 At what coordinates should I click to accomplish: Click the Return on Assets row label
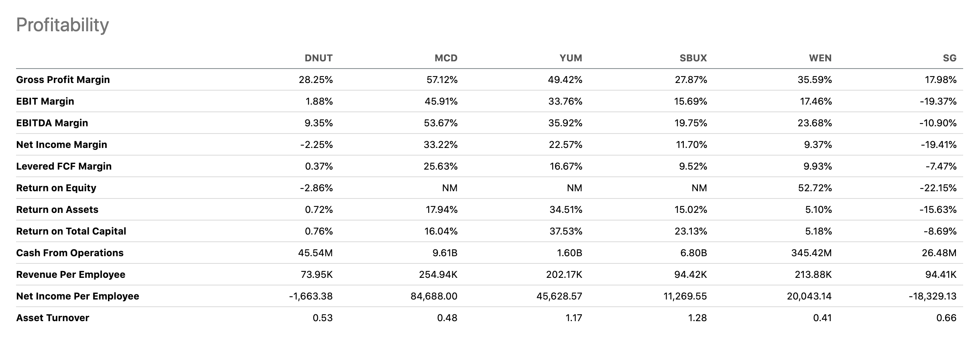coord(57,210)
